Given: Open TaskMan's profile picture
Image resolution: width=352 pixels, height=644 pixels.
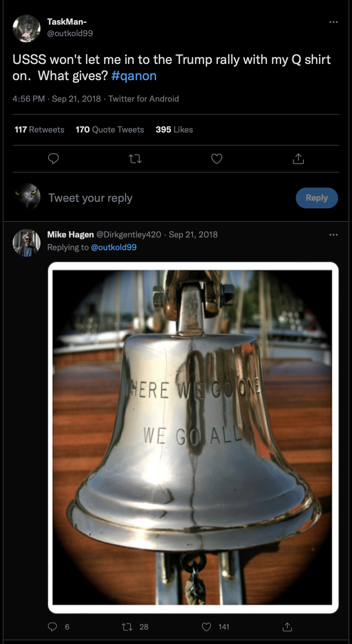Looking at the screenshot, I should [x=27, y=29].
